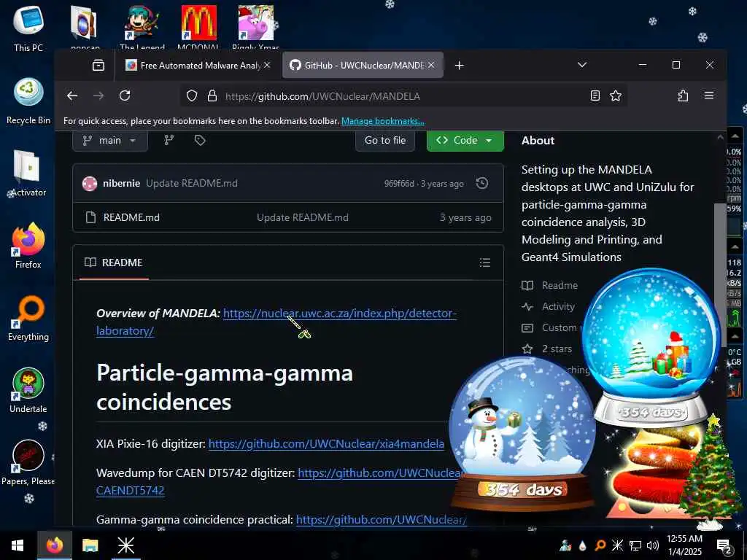Open Custom properties sidebar link
Screen dimensions: 747x560
[x=550, y=327]
